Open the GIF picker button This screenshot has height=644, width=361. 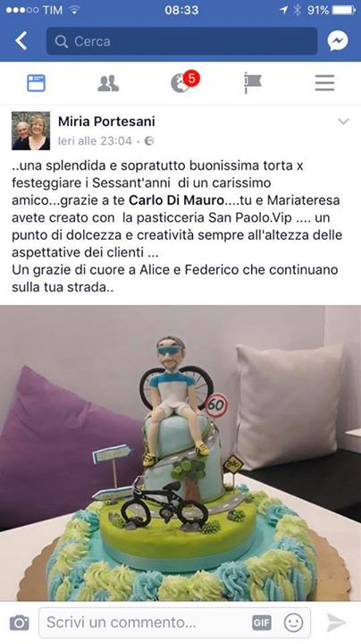coord(262,623)
